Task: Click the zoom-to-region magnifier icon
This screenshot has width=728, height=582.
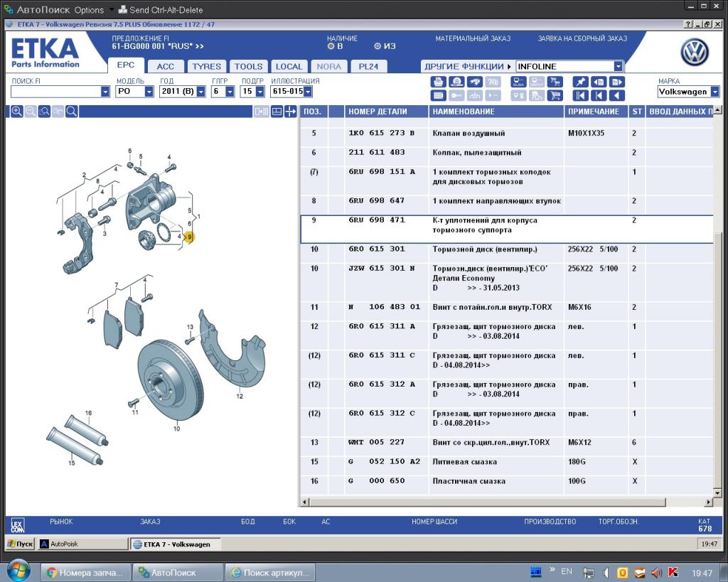Action: click(x=44, y=112)
